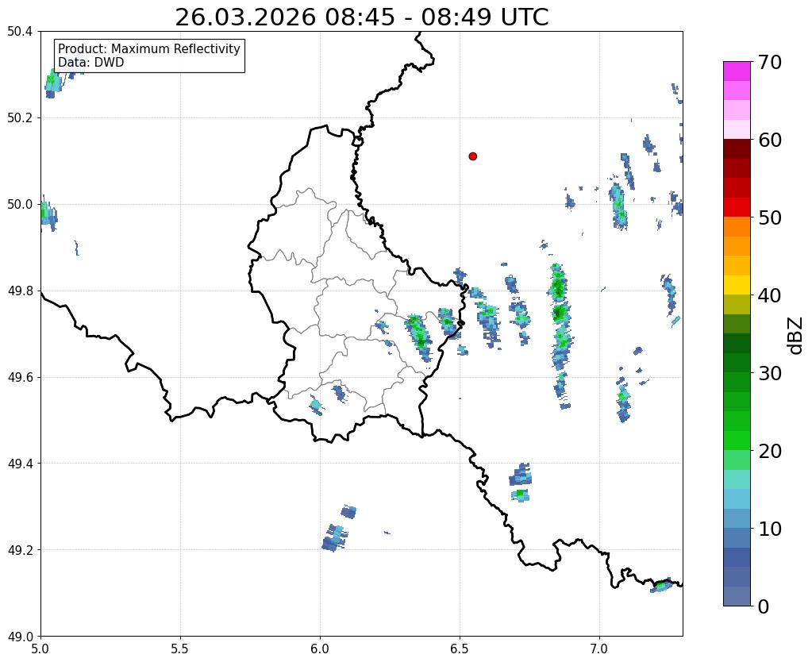
Task: Click the dBZ colorbar axis label
Action: (796, 336)
